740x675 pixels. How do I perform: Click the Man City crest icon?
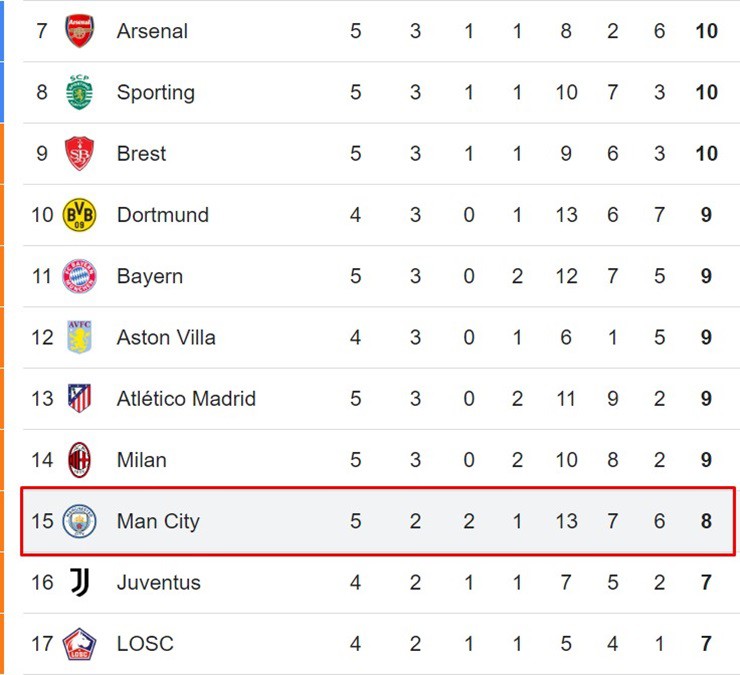click(x=79, y=521)
